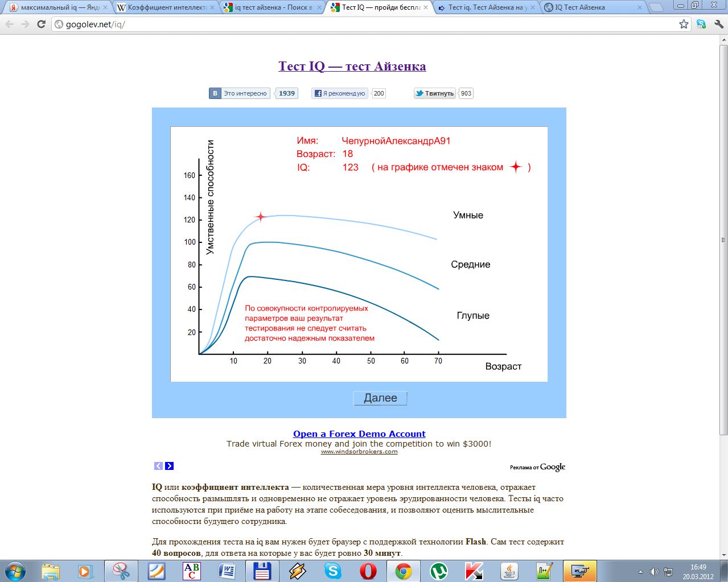Open the Open a Forex Demo Account ad link
The image size is (728, 582).
coord(359,434)
